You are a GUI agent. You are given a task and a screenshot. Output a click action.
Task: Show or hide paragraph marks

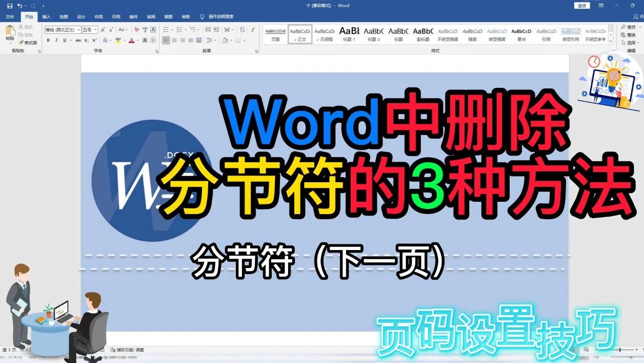tap(253, 30)
